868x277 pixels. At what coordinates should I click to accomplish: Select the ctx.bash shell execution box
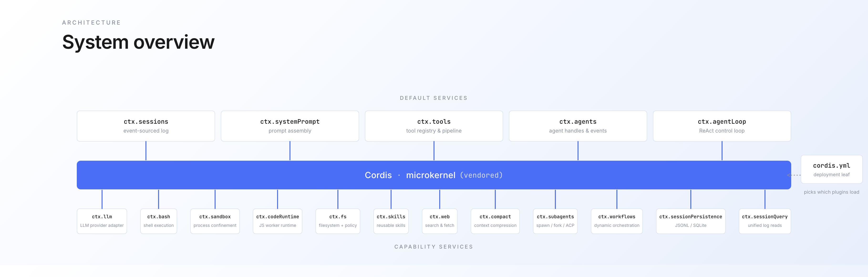[158, 221]
